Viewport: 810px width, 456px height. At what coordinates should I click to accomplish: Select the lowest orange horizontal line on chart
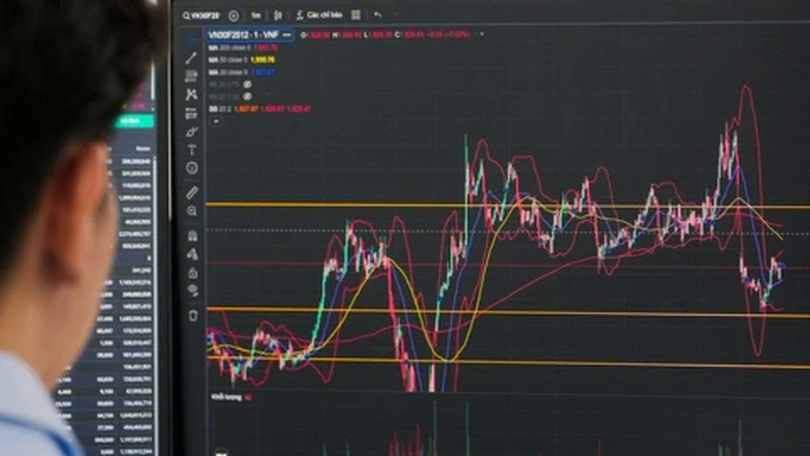(508, 361)
